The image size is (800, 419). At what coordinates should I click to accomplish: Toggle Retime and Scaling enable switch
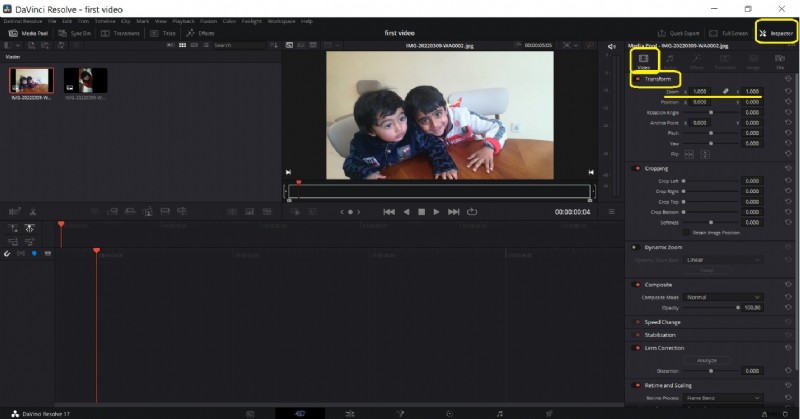pos(637,385)
